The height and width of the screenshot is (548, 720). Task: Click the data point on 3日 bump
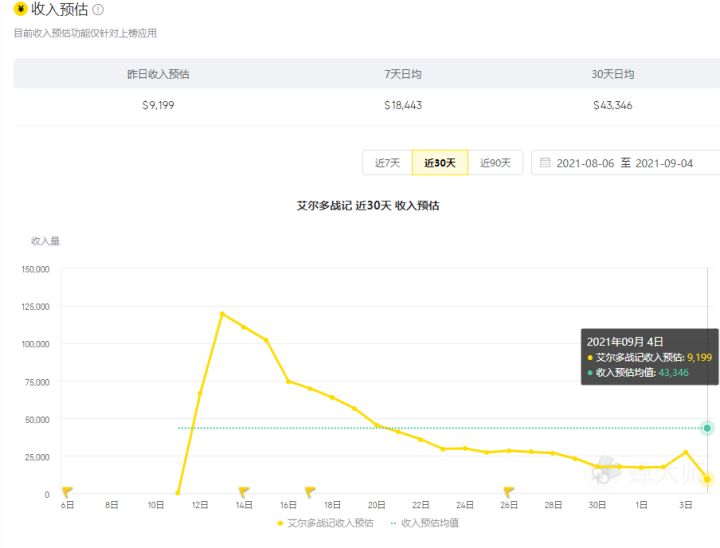click(686, 452)
